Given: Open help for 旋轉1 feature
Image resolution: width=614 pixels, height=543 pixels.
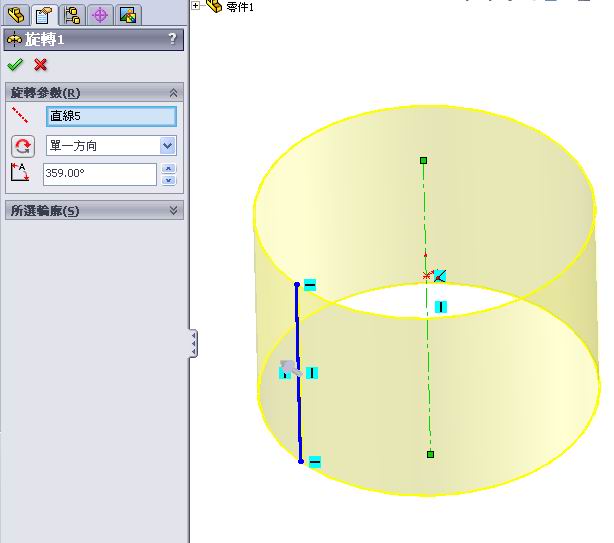Looking at the screenshot, I should tap(172, 39).
